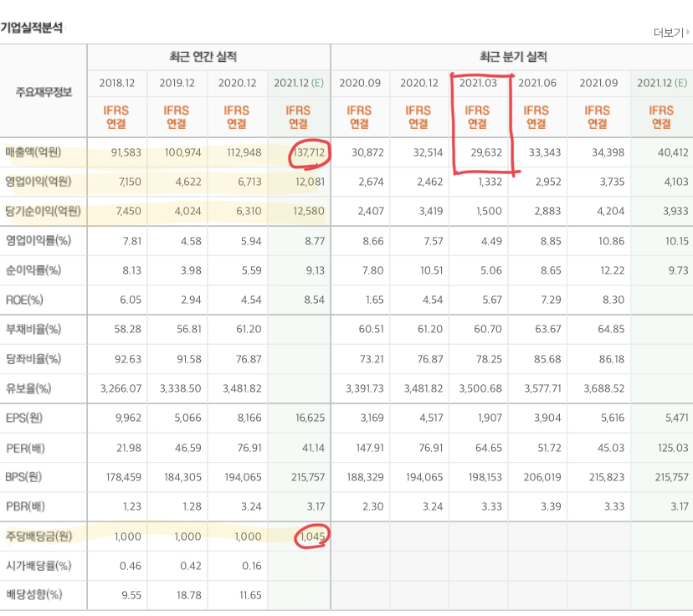This screenshot has height=616, width=693.
Task: Click the 2019.12 annual column header
Action: tap(177, 83)
